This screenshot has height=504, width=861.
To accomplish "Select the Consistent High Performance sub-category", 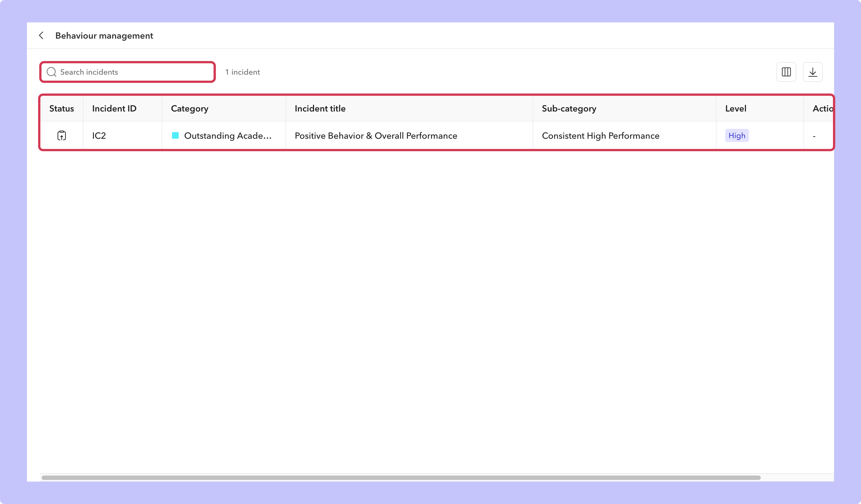I will (601, 136).
